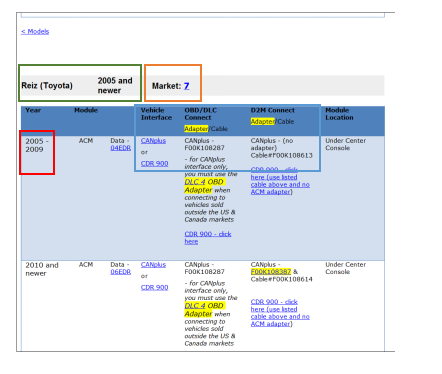Click the 'Vehicle Interface' column header
442x374 pixels.
coord(156,114)
